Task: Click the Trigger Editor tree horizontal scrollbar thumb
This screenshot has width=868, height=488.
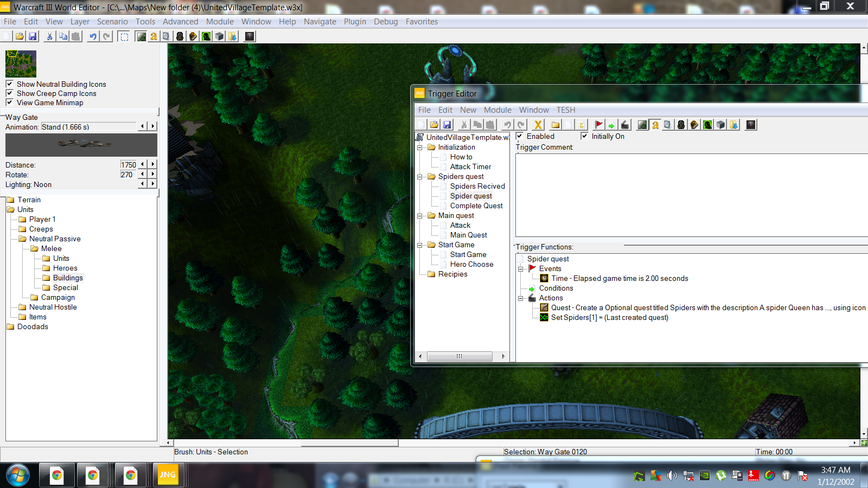Action: coord(459,356)
